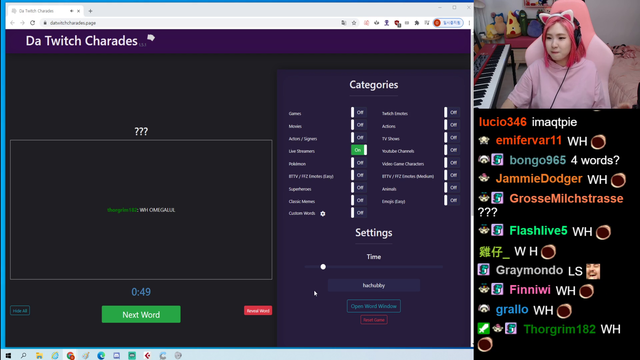Click the speech bubble logo beside the title
This screenshot has width=640, height=360.
151,38
